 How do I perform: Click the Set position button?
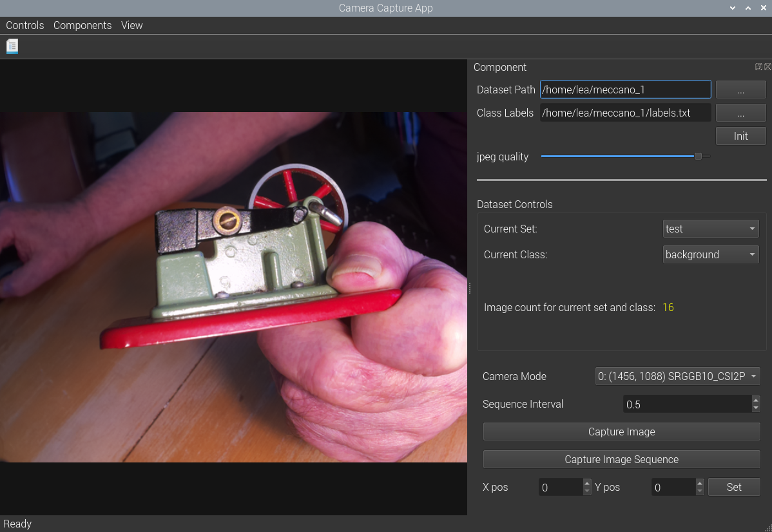coord(733,487)
